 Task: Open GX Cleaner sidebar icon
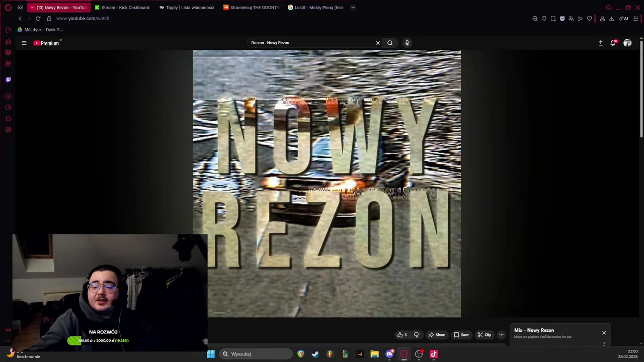8,41
